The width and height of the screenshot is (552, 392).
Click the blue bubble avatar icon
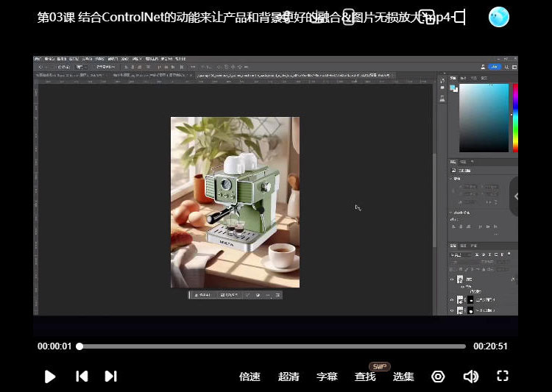click(x=499, y=17)
